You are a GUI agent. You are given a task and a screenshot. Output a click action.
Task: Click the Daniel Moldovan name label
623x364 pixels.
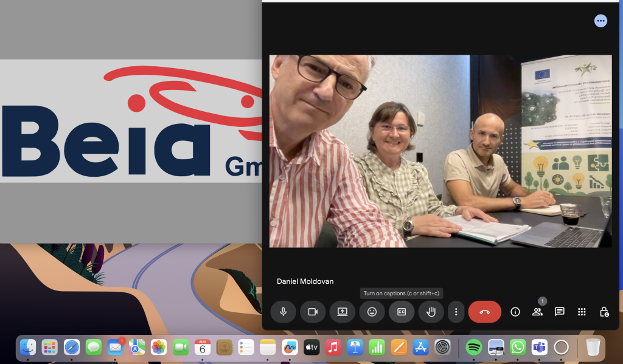coord(305,281)
